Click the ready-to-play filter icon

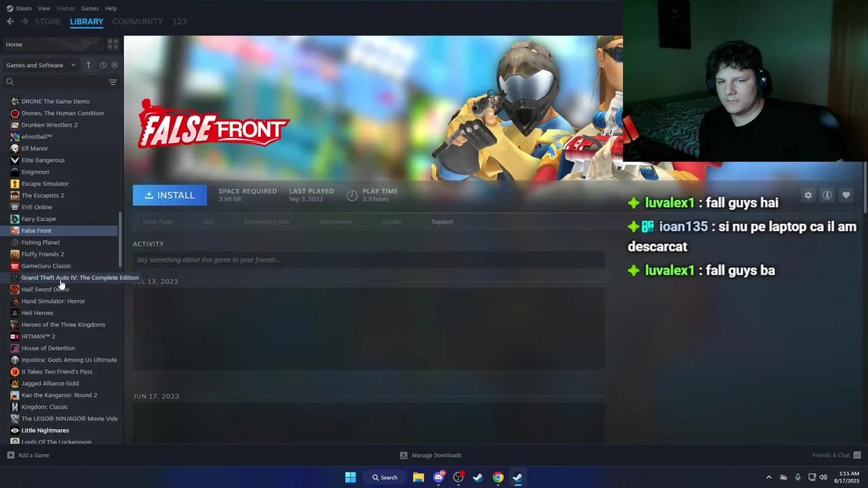click(115, 65)
